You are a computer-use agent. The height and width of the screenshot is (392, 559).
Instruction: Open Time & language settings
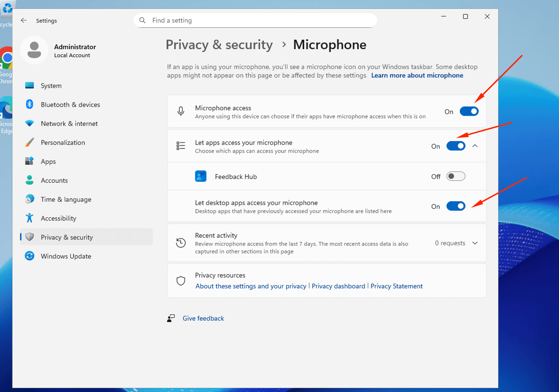click(x=86, y=199)
